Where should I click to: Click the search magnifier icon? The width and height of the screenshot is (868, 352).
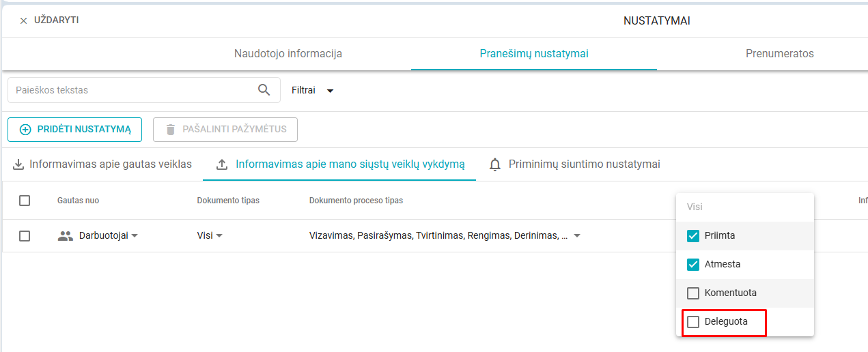(264, 90)
